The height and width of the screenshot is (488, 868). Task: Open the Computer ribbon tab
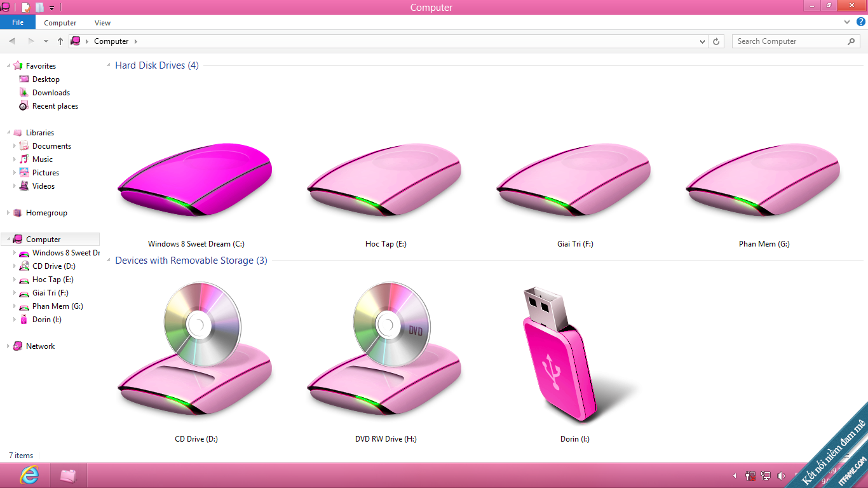pos(60,23)
